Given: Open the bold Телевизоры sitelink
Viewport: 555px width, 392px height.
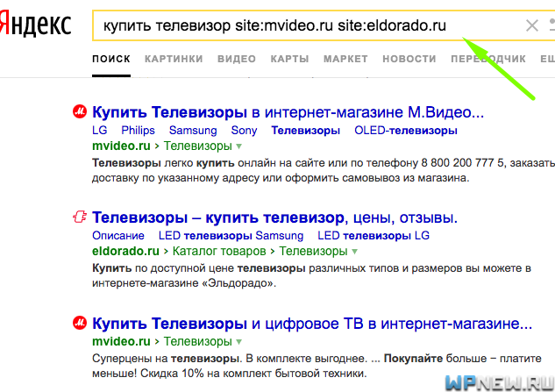Looking at the screenshot, I should coord(305,131).
